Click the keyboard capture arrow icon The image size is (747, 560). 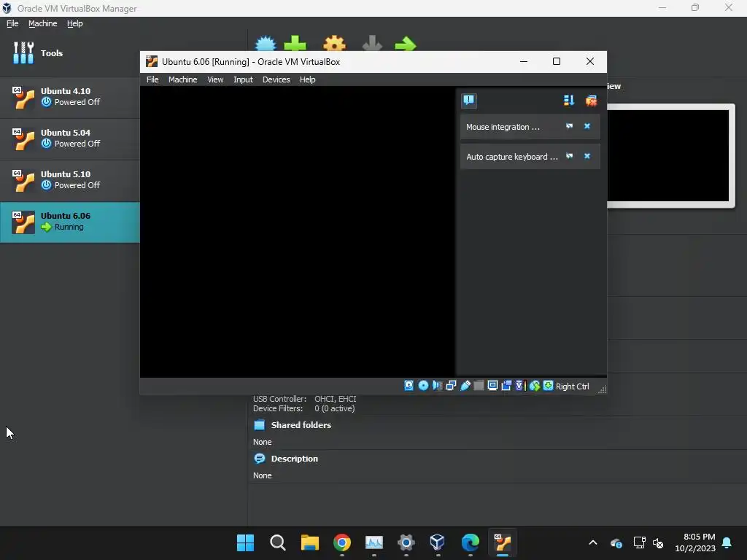click(x=549, y=386)
